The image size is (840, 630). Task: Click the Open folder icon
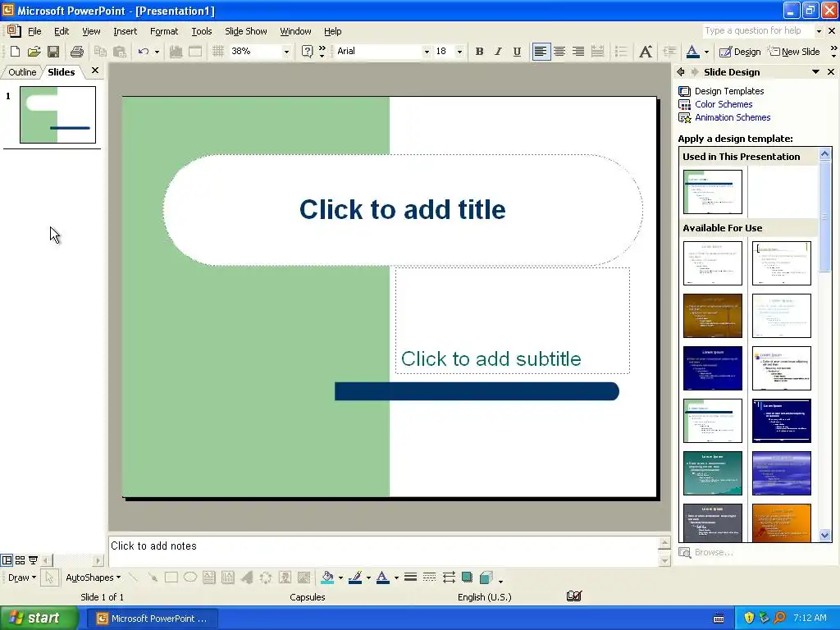pyautogui.click(x=34, y=52)
